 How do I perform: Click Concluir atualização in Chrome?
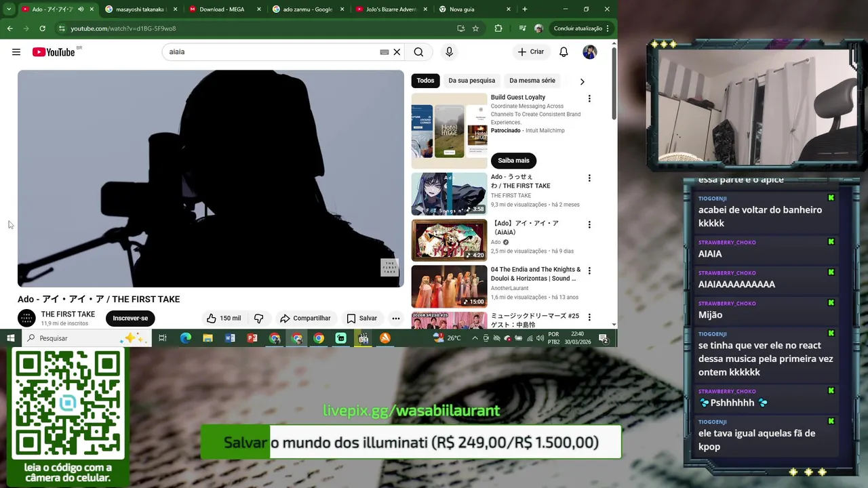coord(578,28)
